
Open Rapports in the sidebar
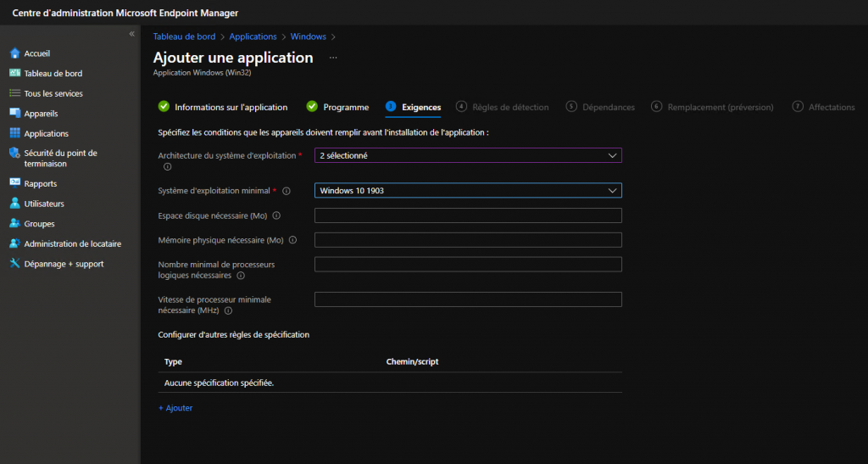tap(41, 184)
